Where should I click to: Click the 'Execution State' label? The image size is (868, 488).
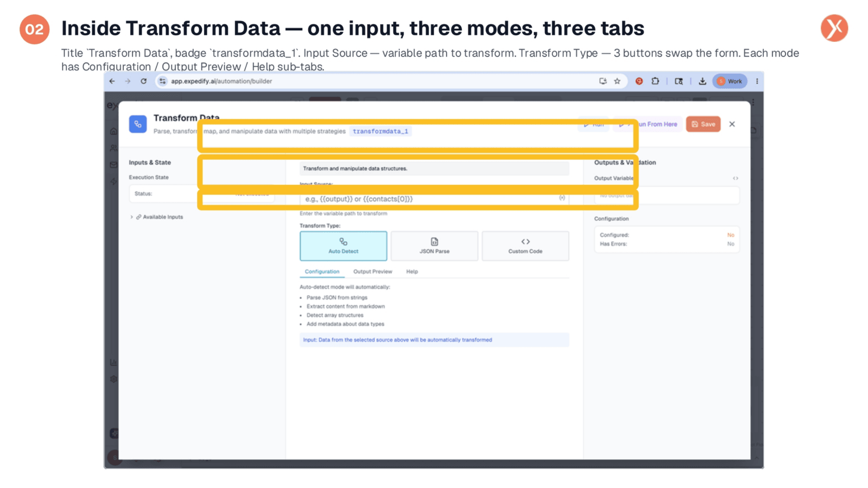click(149, 177)
